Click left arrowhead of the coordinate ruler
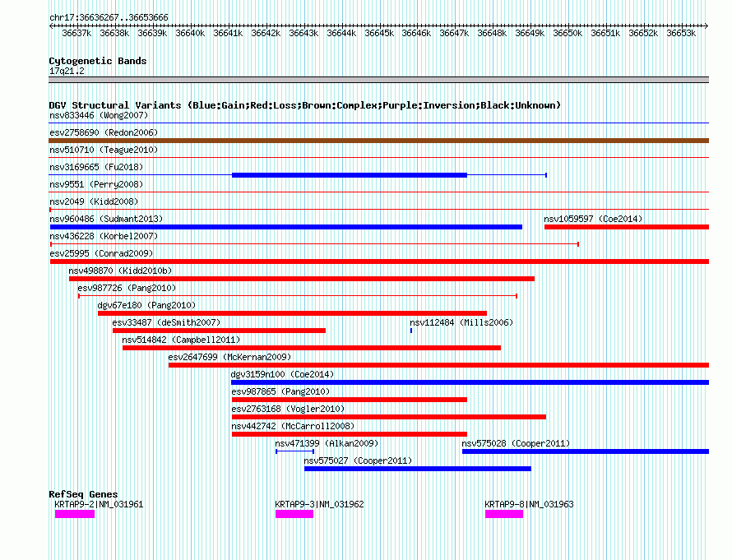This screenshot has height=560, width=732. click(51, 25)
